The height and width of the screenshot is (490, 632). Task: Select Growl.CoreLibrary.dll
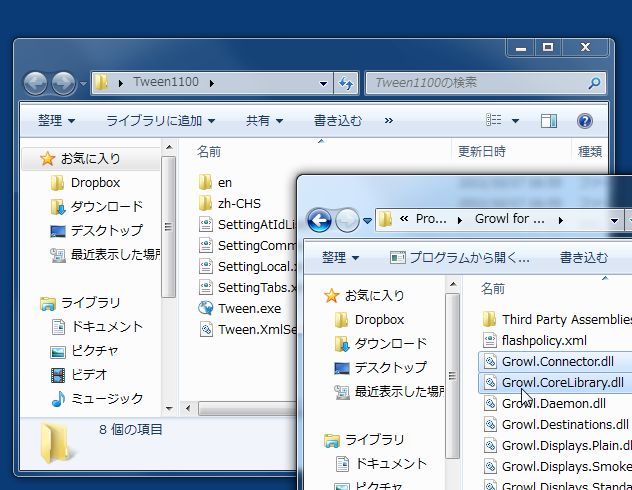(555, 382)
